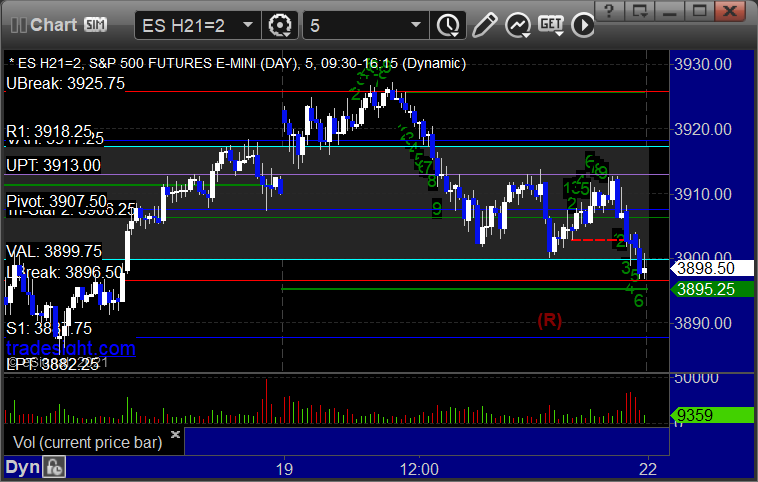
Task: Click the red (R) marker on chart
Action: tap(550, 320)
